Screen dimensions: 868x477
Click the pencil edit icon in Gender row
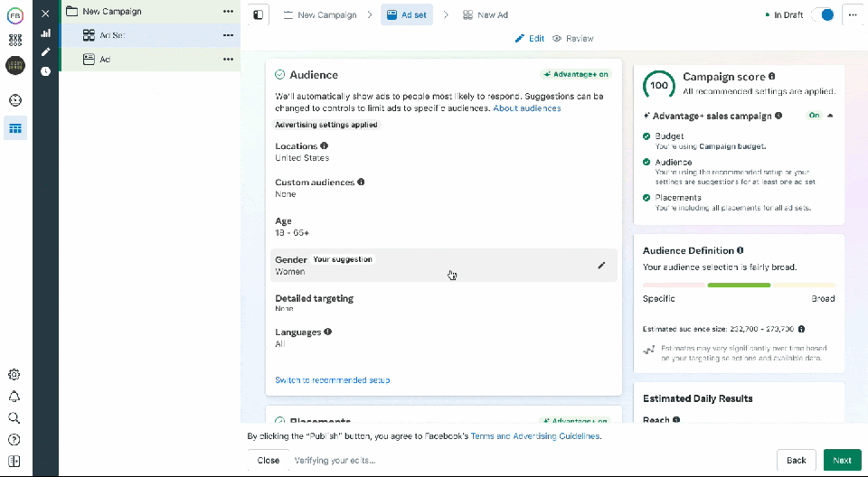click(x=601, y=266)
